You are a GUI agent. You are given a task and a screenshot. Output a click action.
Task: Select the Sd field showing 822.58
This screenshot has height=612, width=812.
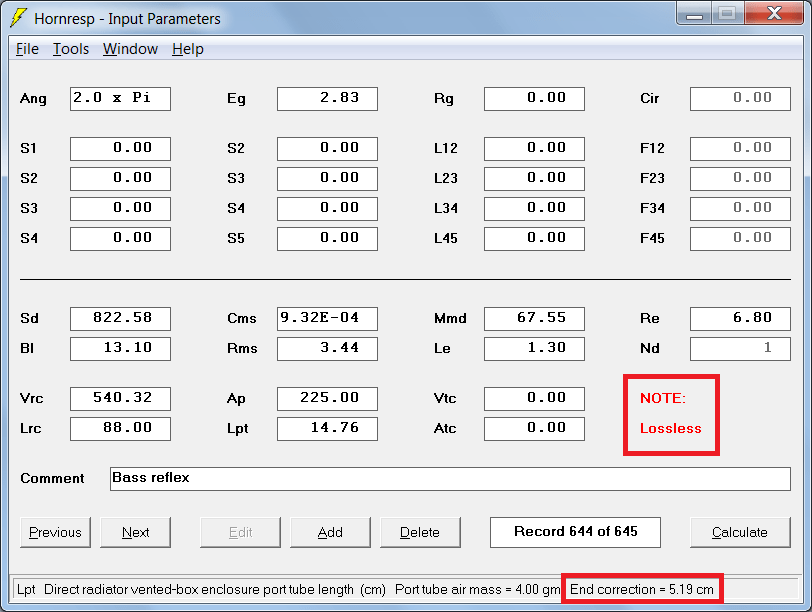120,318
